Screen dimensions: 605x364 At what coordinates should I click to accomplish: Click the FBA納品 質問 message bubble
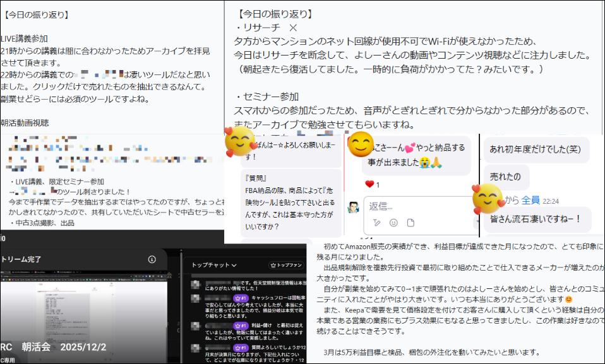(291, 203)
